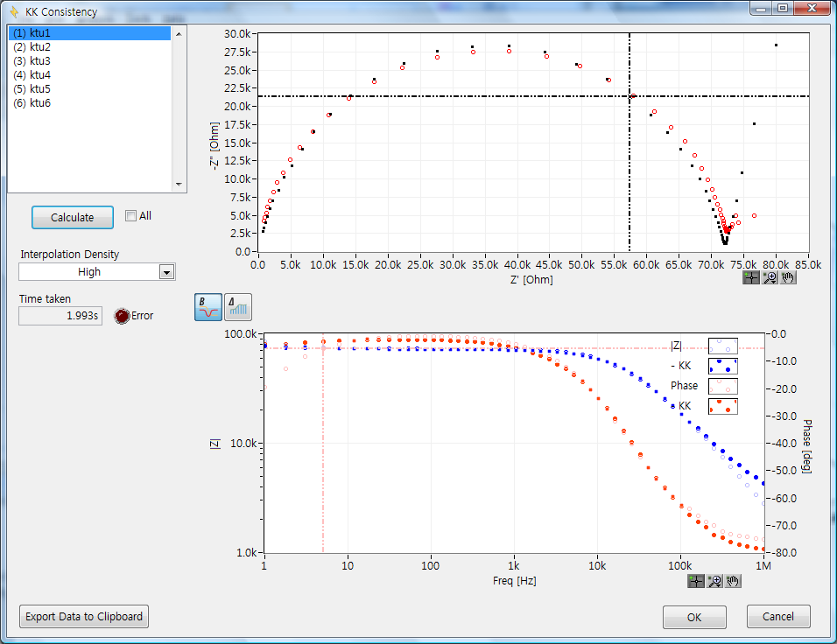Click Export Data to Clipboard
Viewport: 837px width, 644px height.
pos(84,616)
